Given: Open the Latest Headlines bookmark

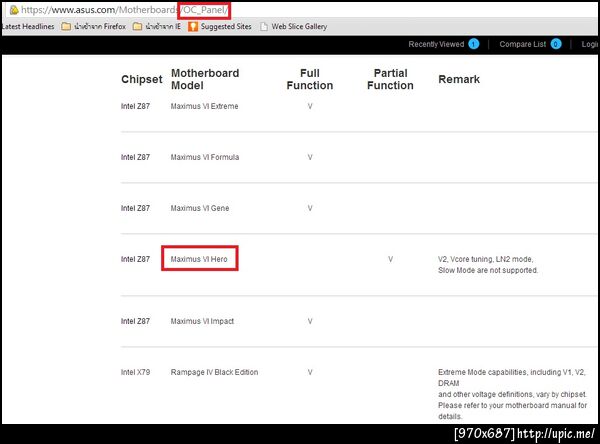Looking at the screenshot, I should 28,26.
